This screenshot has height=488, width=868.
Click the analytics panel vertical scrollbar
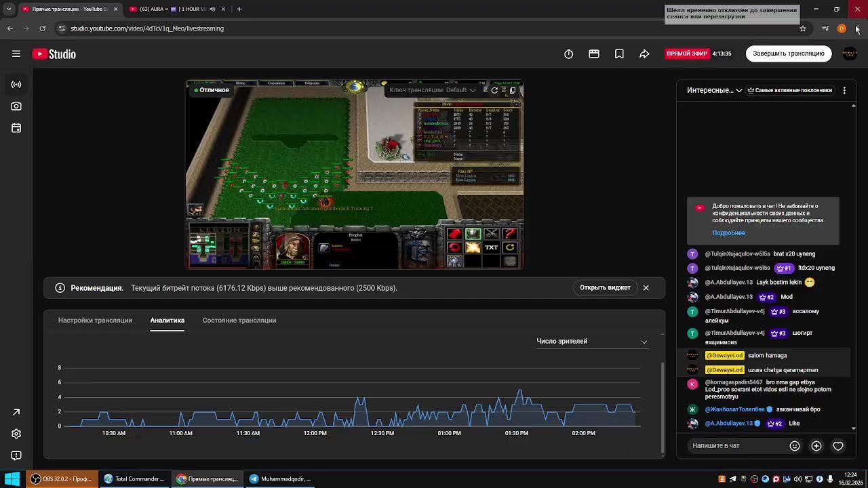(663, 407)
